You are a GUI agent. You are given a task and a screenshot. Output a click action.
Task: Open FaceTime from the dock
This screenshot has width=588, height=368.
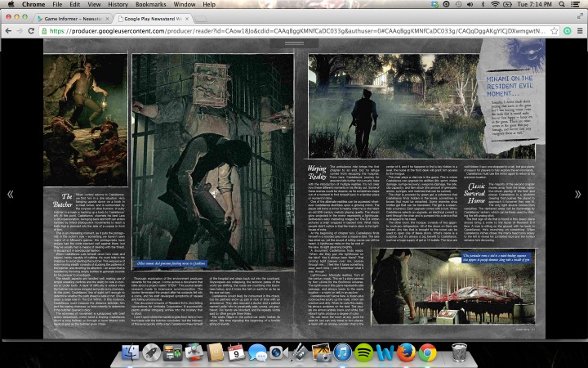click(x=278, y=352)
